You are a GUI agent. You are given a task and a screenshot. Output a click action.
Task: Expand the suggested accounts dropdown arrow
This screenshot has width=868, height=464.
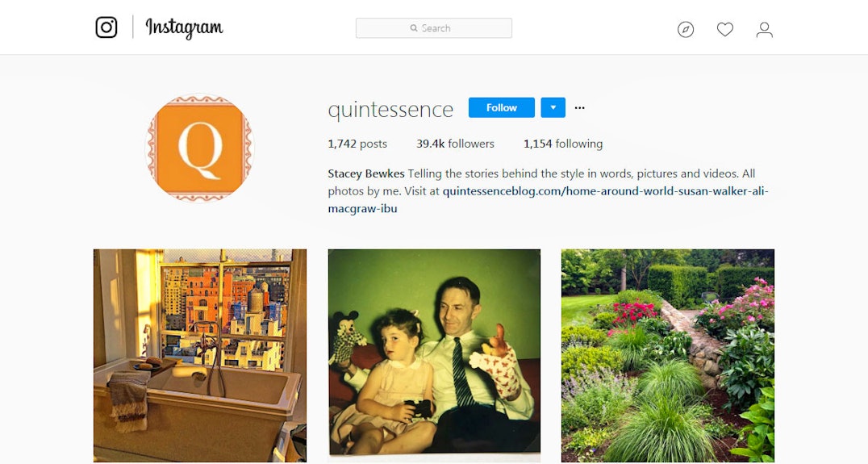[x=553, y=107]
